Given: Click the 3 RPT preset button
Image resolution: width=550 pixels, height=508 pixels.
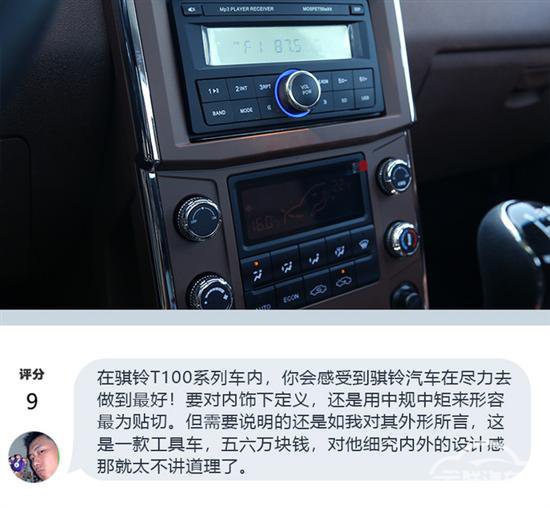Looking at the screenshot, I should click(265, 86).
